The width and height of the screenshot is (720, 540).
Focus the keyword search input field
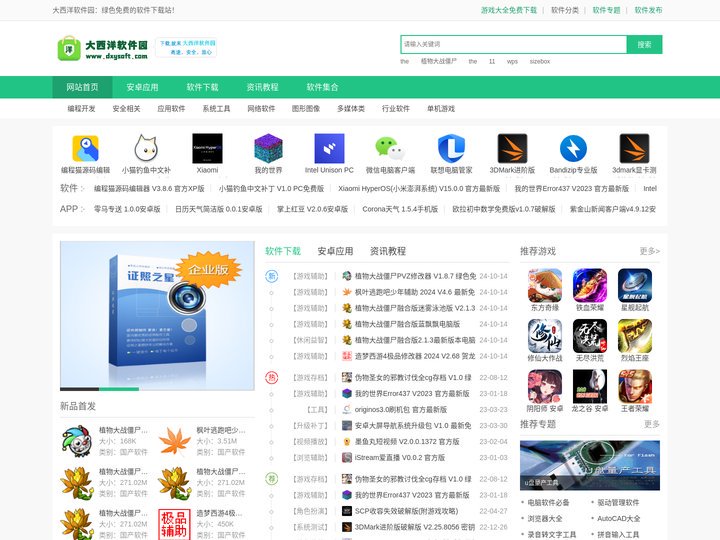[x=513, y=45]
